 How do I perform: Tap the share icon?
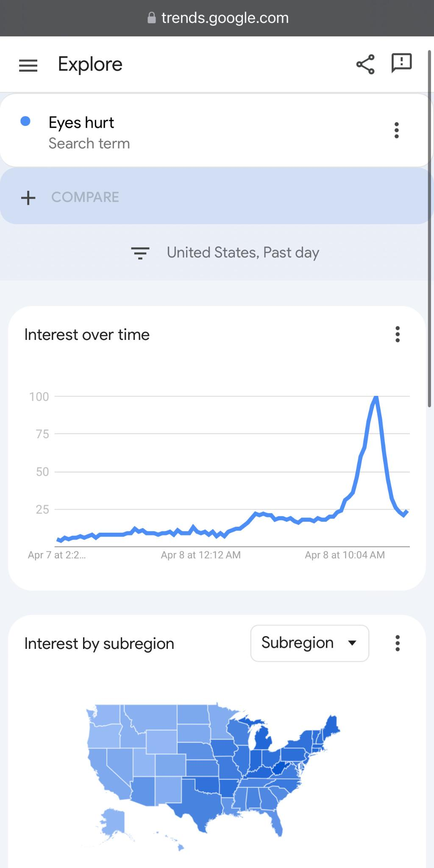coord(365,64)
